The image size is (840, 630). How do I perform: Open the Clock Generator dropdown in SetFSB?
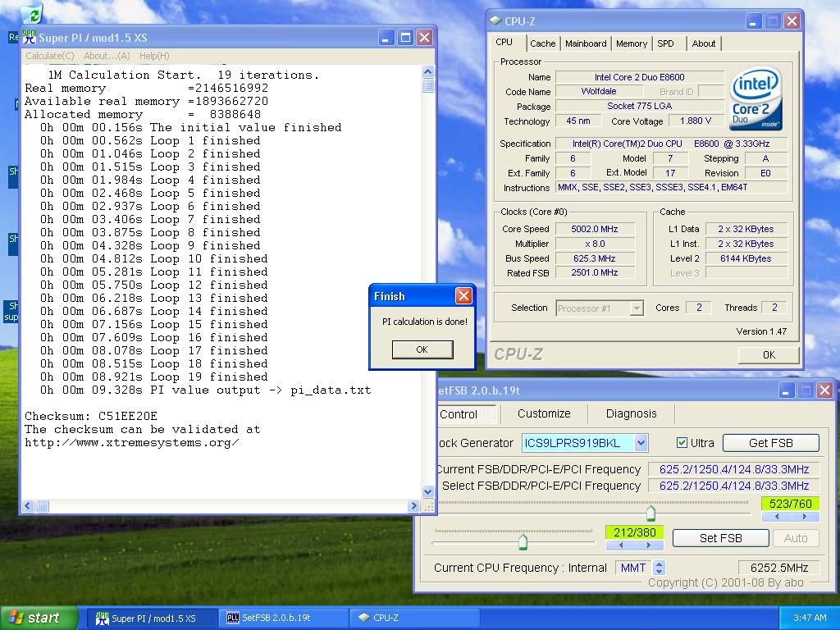coord(641,443)
